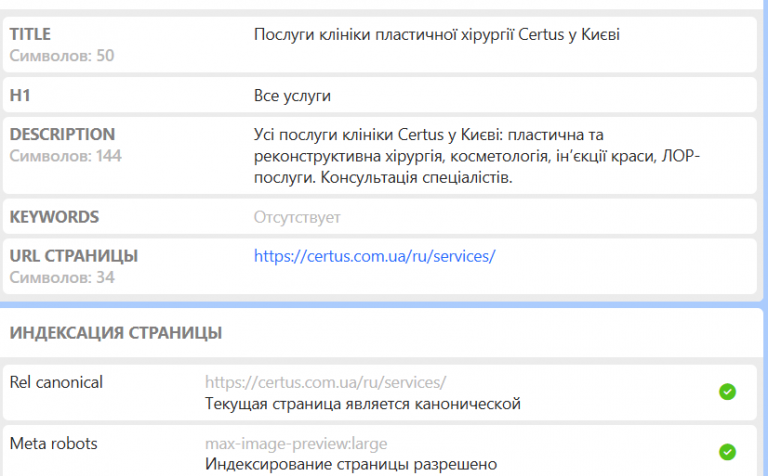
Task: Click 'Символов: 144' under DESCRIPTION
Action: 66,156
